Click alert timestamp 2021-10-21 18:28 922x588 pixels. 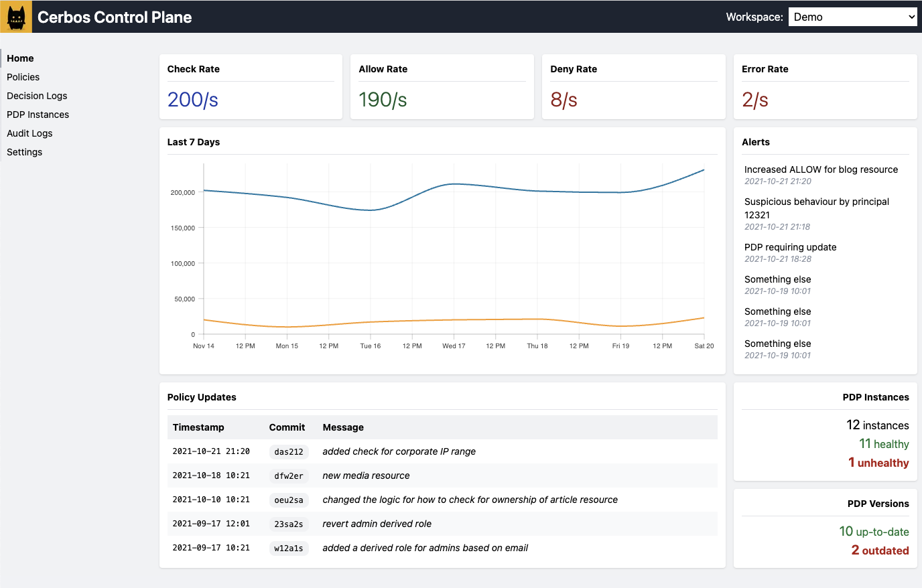pyautogui.click(x=778, y=259)
